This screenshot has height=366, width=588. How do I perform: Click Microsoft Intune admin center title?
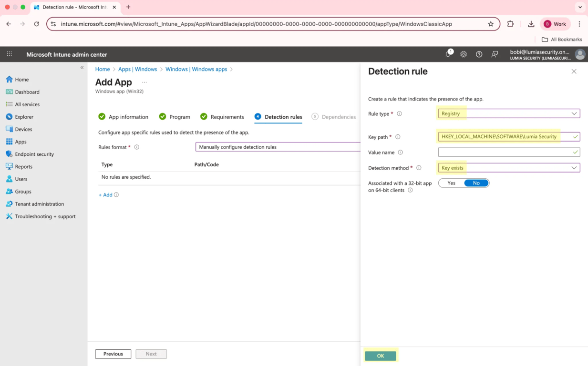[67, 54]
